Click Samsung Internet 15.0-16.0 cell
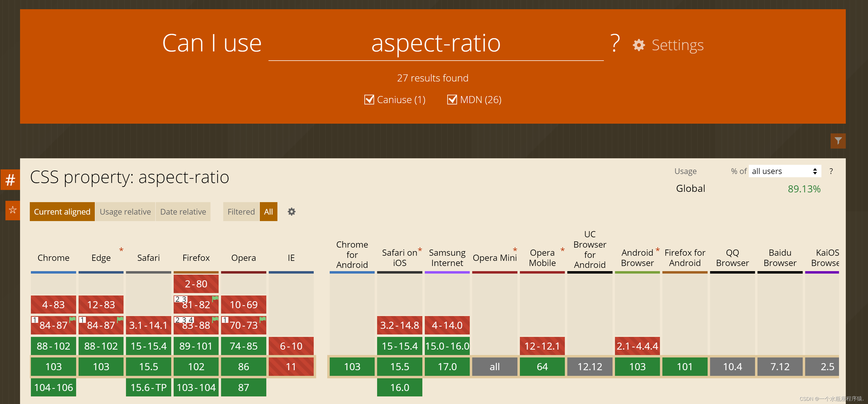The width and height of the screenshot is (868, 404). 447,346
